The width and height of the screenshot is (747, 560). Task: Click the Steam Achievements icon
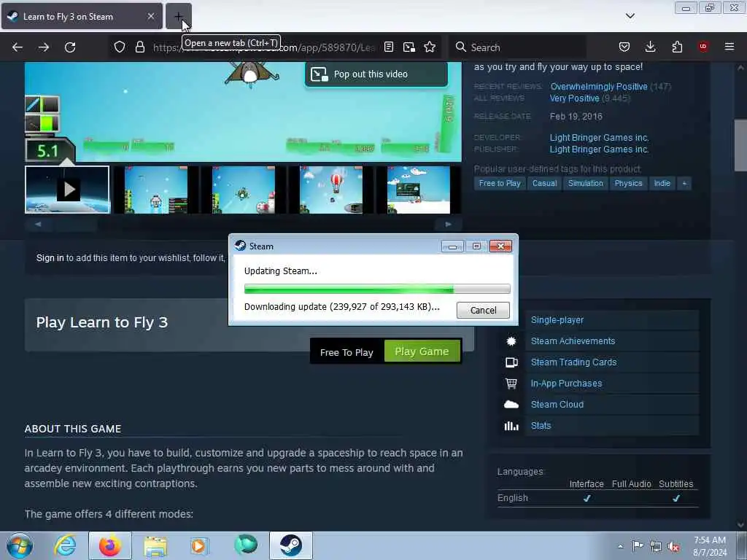coord(511,341)
